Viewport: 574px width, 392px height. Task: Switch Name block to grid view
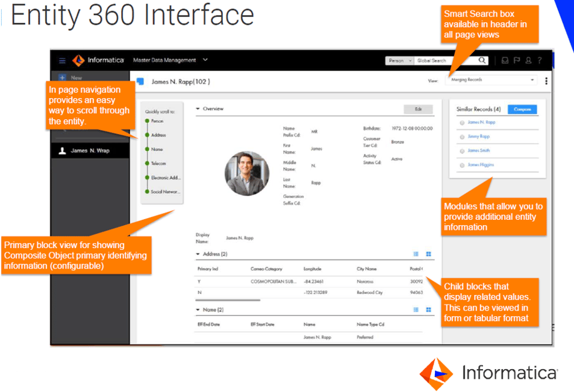428,310
